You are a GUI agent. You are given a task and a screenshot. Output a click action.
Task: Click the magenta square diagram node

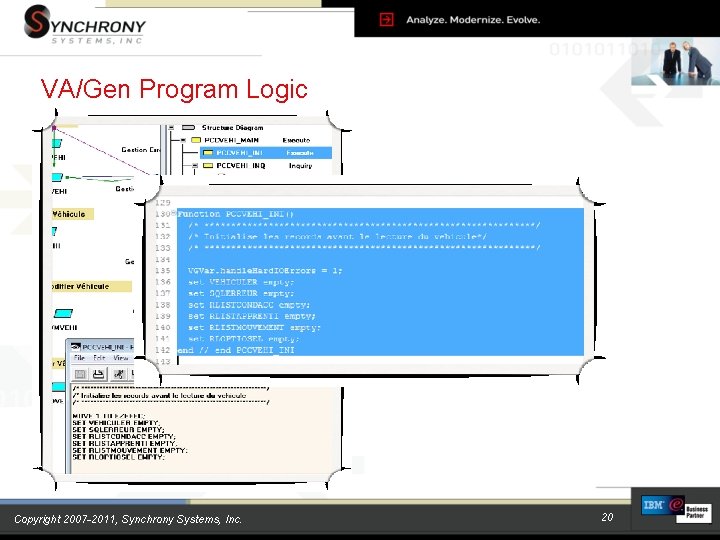[x=54, y=128]
